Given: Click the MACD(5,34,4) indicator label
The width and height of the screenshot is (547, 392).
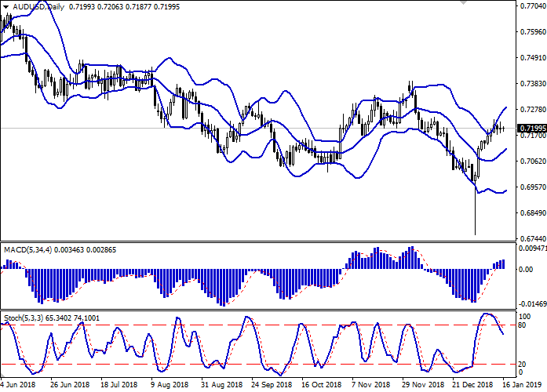Looking at the screenshot, I should point(27,250).
